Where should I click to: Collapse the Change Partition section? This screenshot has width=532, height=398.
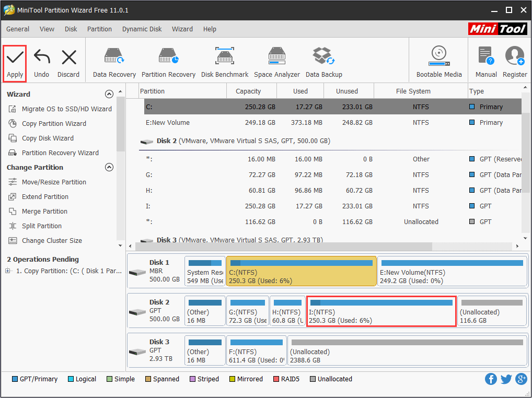[x=109, y=168]
